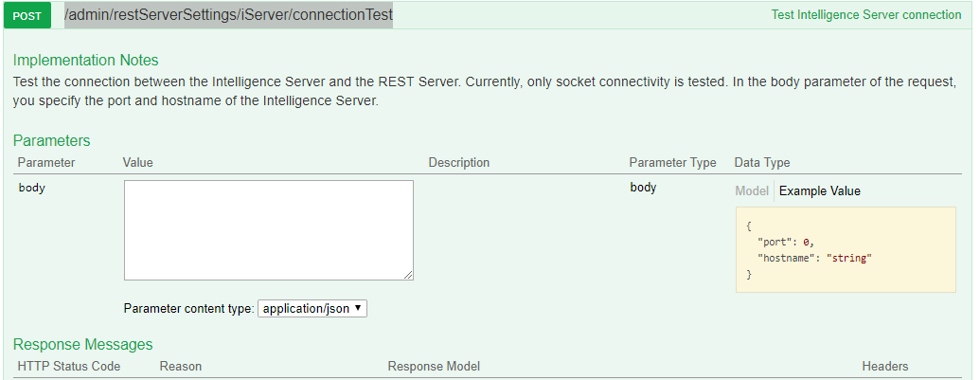Viewport: 980px width, 380px height.
Task: Click the Implementation Notes heading
Action: coord(86,61)
